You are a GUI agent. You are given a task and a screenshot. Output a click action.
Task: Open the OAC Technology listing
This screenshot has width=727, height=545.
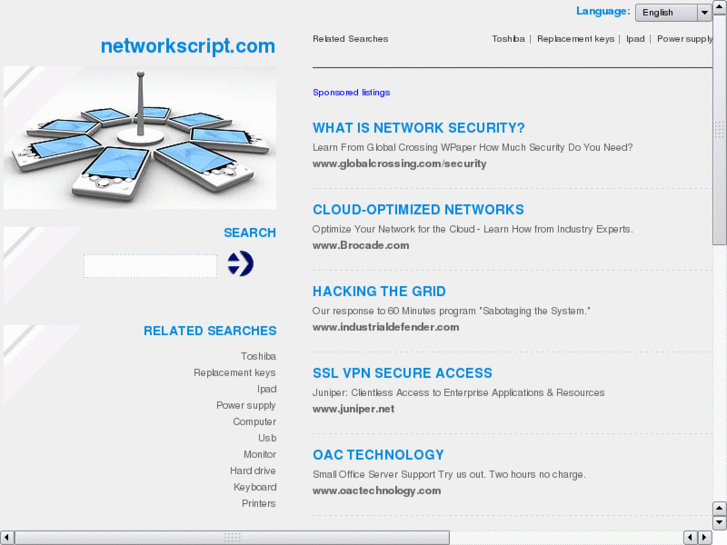[378, 455]
